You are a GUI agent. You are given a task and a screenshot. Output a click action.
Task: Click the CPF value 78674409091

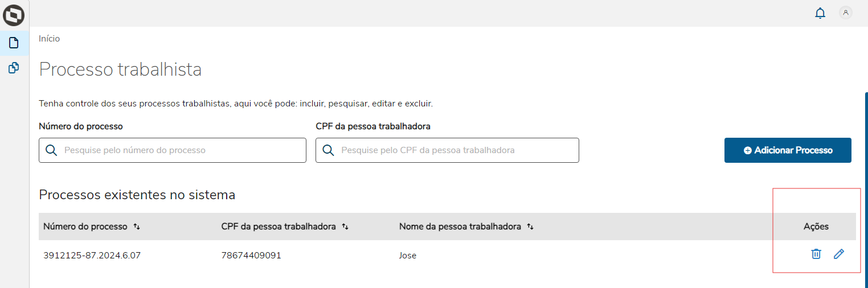[251, 256]
